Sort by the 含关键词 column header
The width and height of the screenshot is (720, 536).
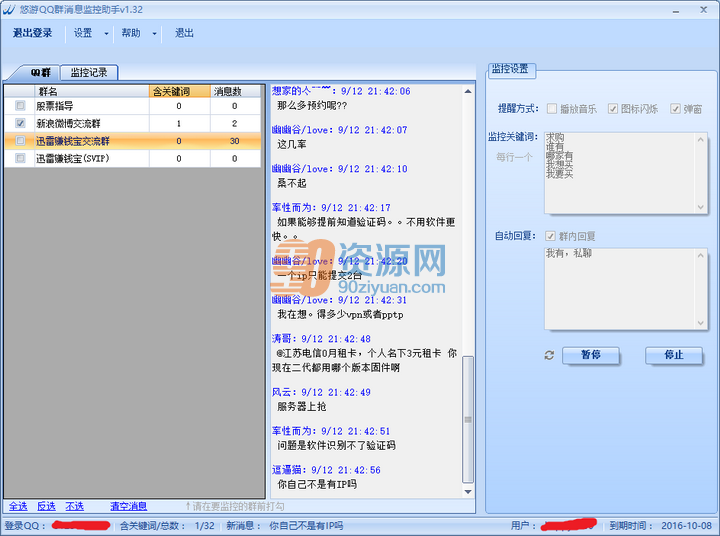click(x=180, y=91)
